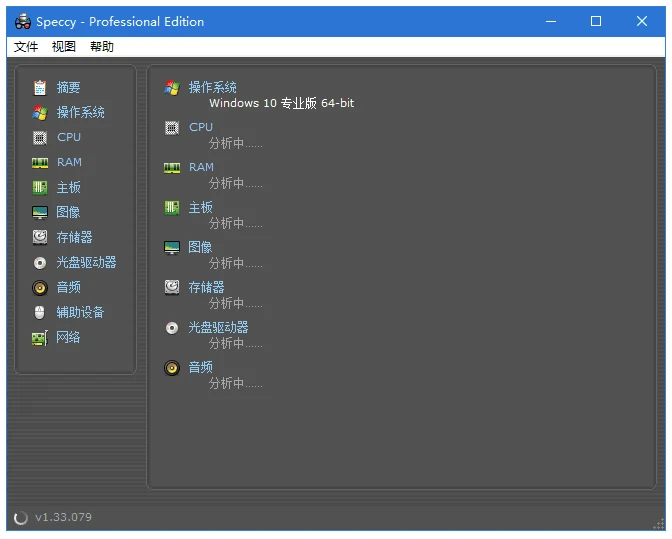Click the 音频 speaker icon in sidebar
This screenshot has width=672, height=539.
pyautogui.click(x=40, y=287)
